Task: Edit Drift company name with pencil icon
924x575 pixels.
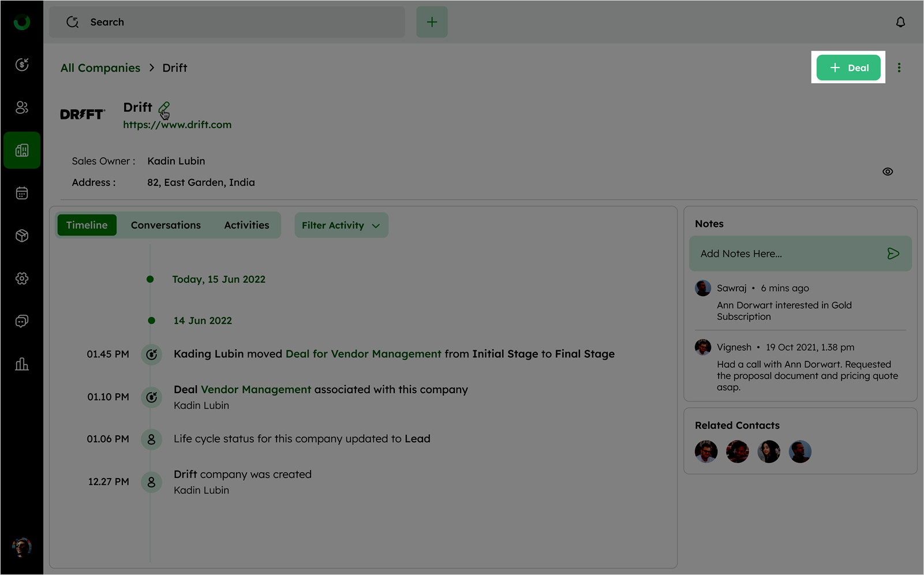Action: [164, 108]
